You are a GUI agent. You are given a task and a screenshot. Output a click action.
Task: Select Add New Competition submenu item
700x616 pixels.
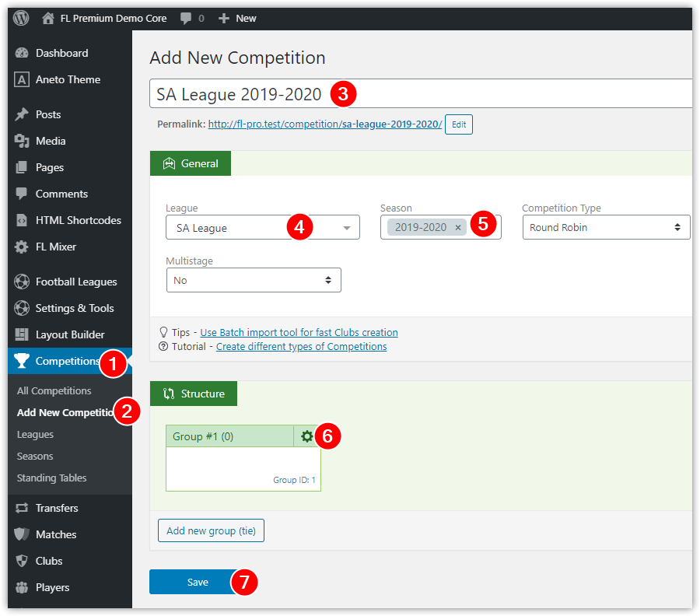(65, 412)
